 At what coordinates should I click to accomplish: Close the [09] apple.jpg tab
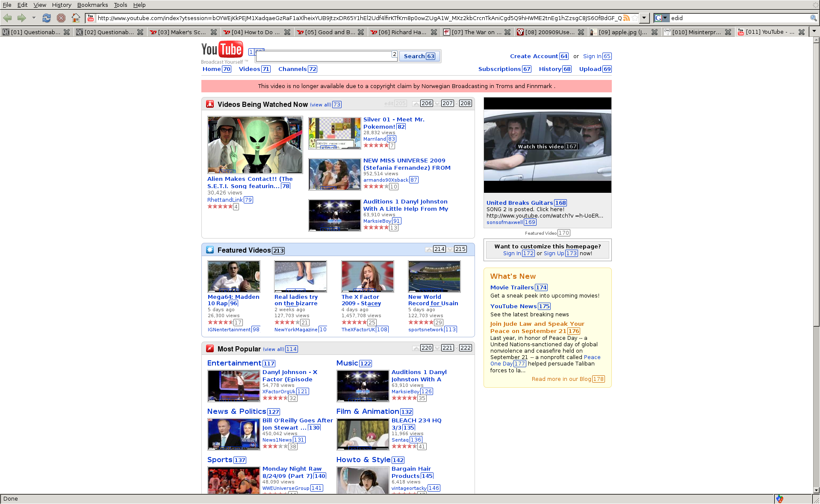point(655,32)
